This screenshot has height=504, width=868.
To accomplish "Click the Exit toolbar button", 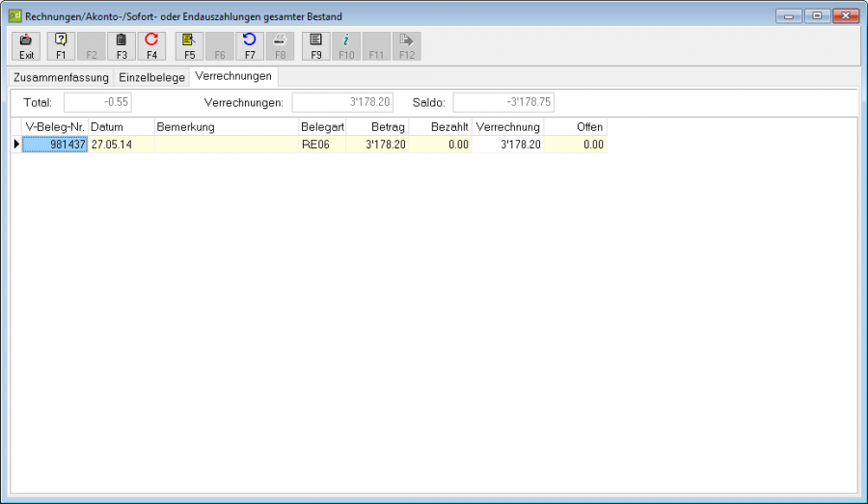I will (26, 46).
